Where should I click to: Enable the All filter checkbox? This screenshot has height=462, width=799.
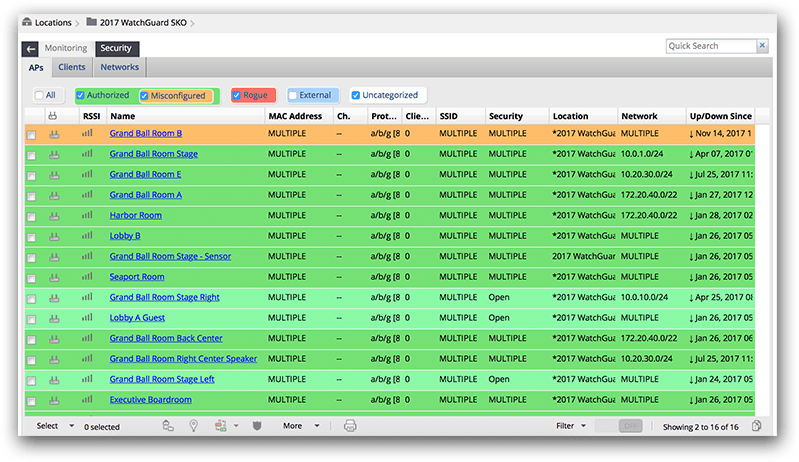[x=39, y=96]
